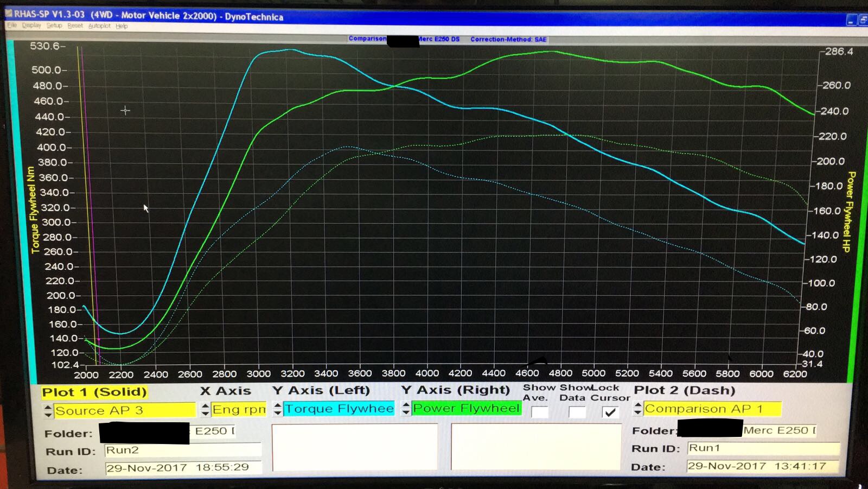Click the Plot 1 date field 18:55:29
This screenshot has height=489, width=868.
183,468
